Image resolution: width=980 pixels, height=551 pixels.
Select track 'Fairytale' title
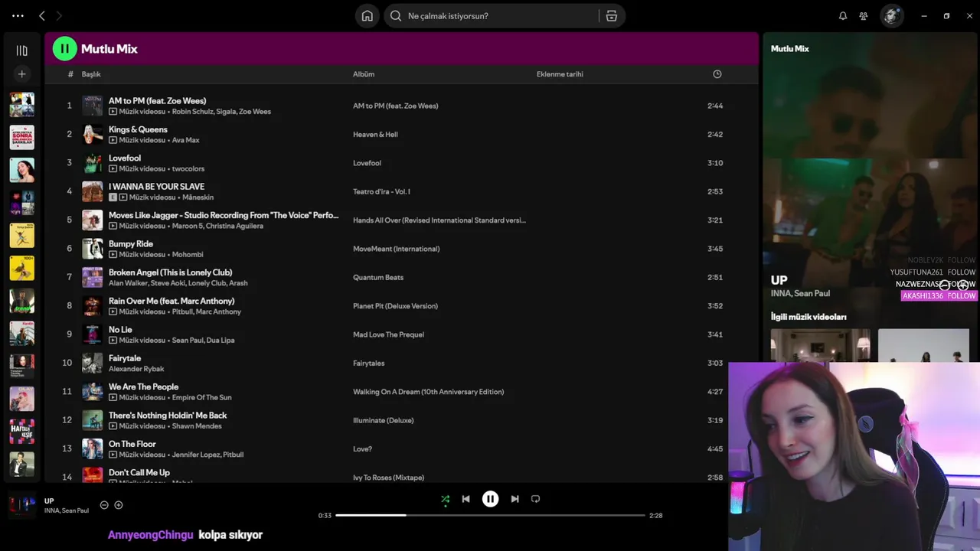point(125,358)
